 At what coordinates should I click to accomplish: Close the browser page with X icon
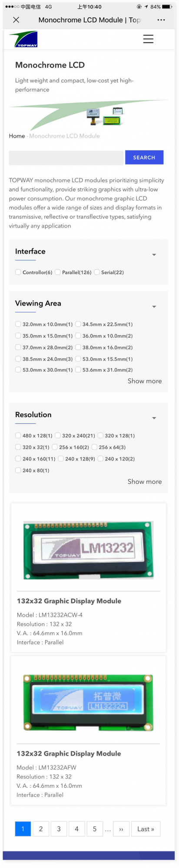16,20
